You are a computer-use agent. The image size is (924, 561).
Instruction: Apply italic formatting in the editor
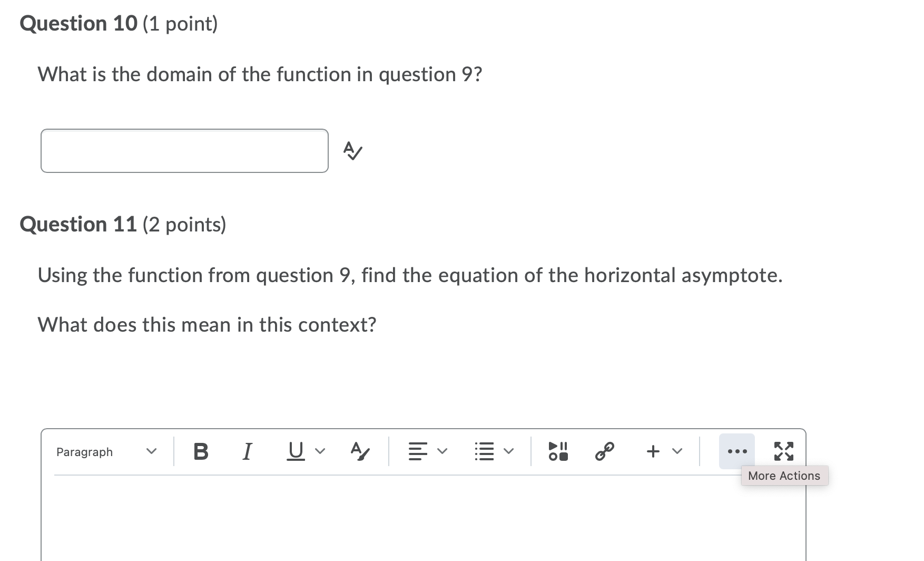(x=247, y=451)
